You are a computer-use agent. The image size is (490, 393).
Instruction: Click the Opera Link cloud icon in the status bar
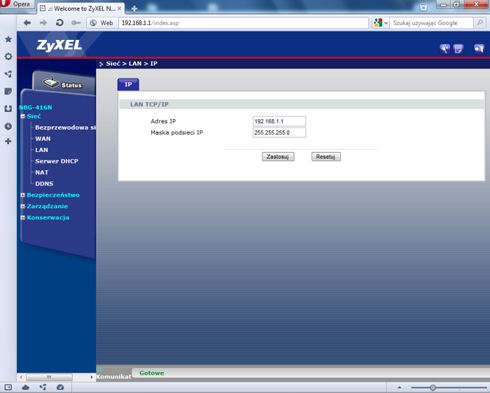[26, 387]
